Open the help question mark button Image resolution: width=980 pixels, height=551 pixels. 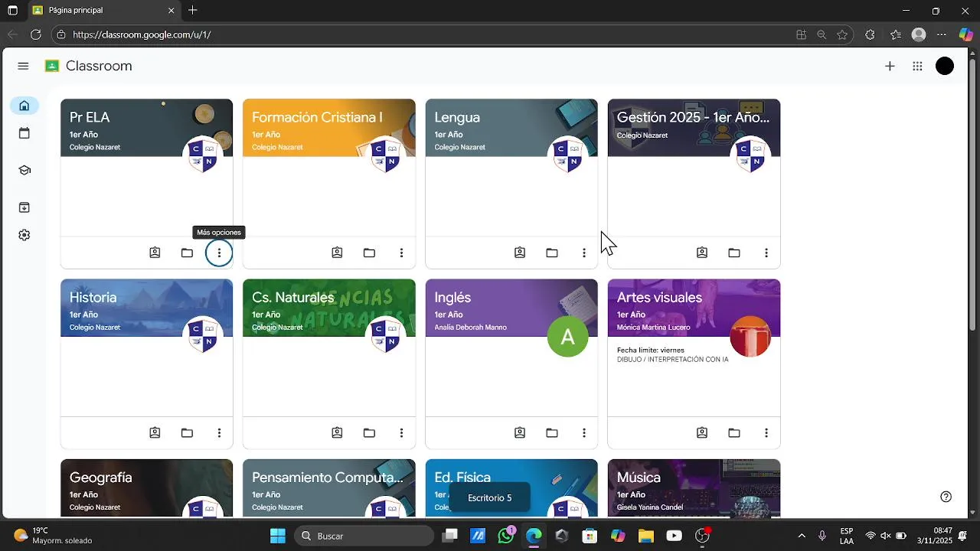coord(946,497)
